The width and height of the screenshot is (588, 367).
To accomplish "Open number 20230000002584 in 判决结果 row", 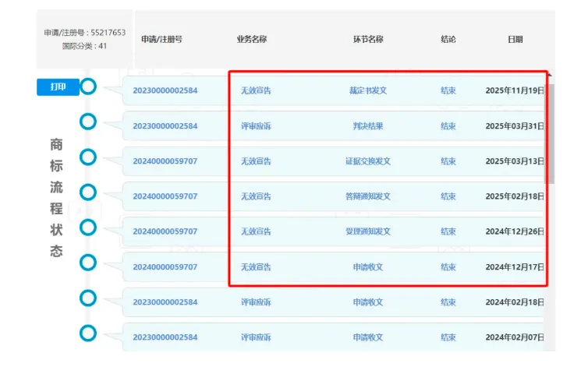I will 165,126.
